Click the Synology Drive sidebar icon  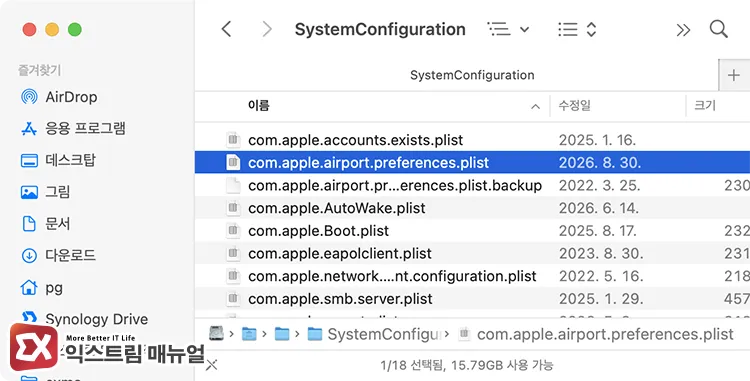coord(29,317)
